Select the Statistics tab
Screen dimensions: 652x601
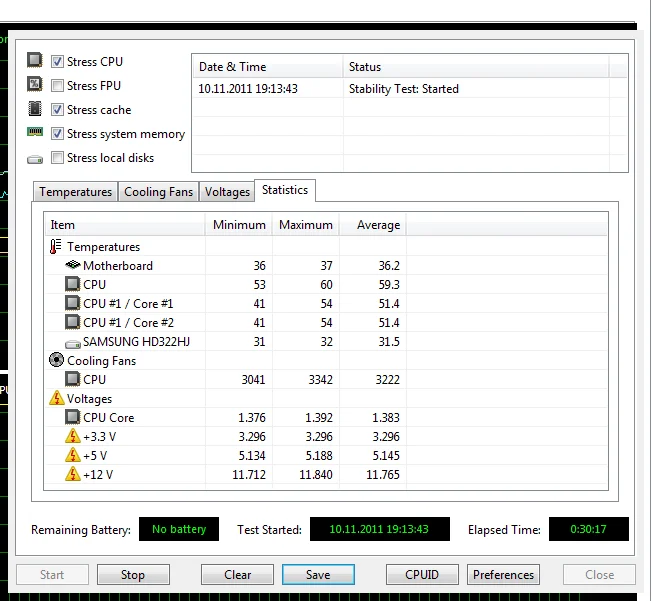coord(285,190)
